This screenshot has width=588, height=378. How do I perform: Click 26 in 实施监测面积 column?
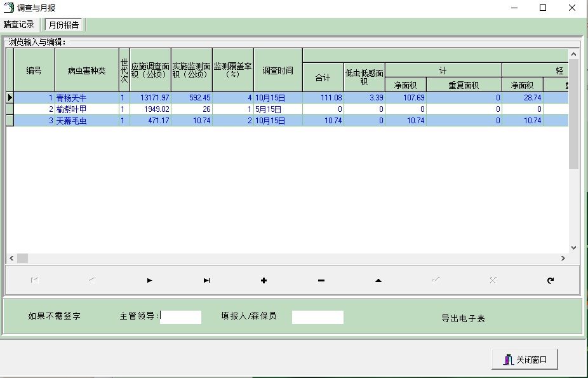(x=192, y=109)
